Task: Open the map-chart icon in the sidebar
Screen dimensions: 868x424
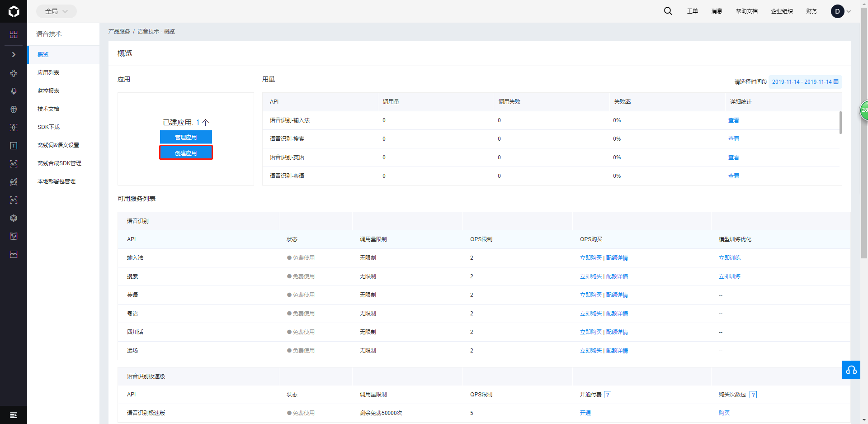Action: tap(14, 236)
